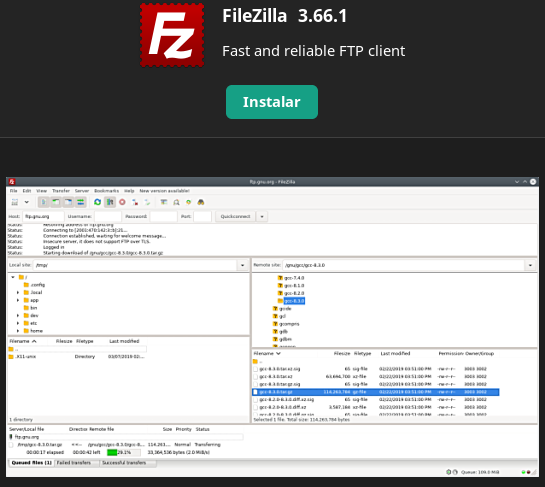Open the Edit menu
The height and width of the screenshot is (487, 545).
coord(27,191)
